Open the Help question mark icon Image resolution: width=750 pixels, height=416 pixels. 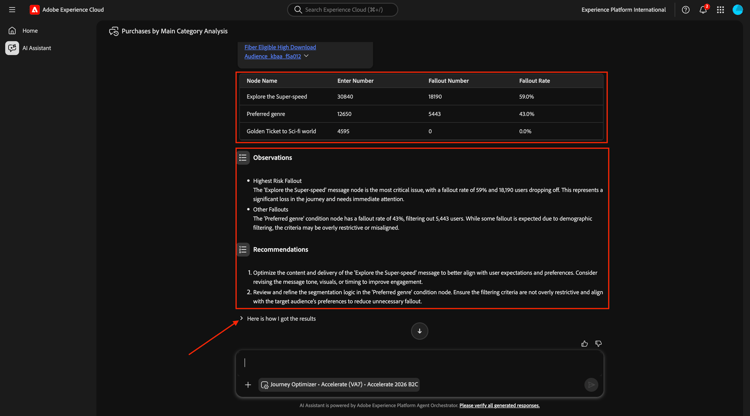685,10
